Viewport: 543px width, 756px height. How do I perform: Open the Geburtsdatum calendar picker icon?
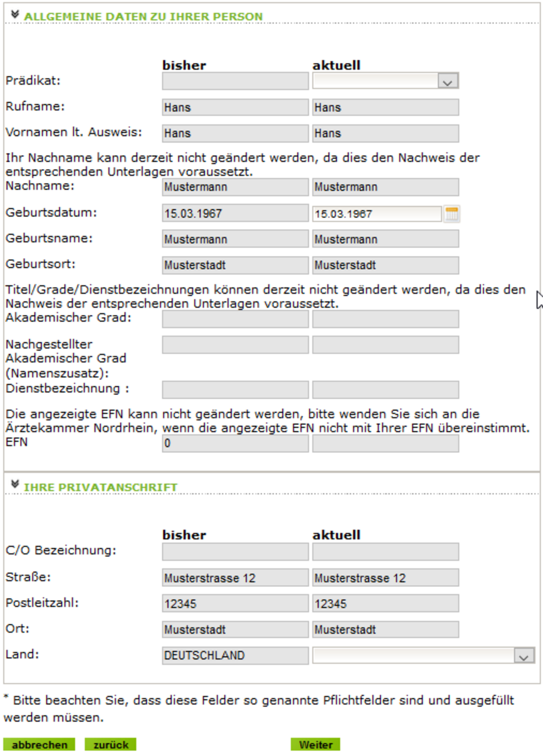tap(452, 214)
